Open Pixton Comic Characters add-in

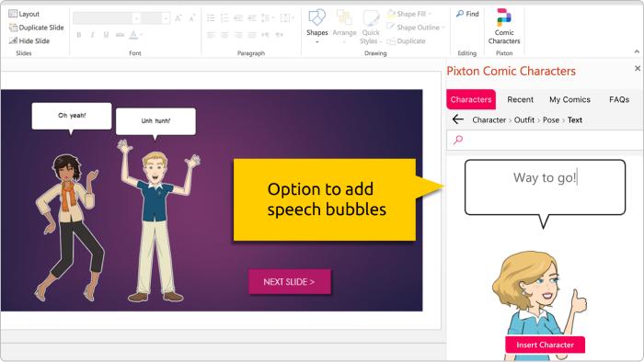(504, 27)
